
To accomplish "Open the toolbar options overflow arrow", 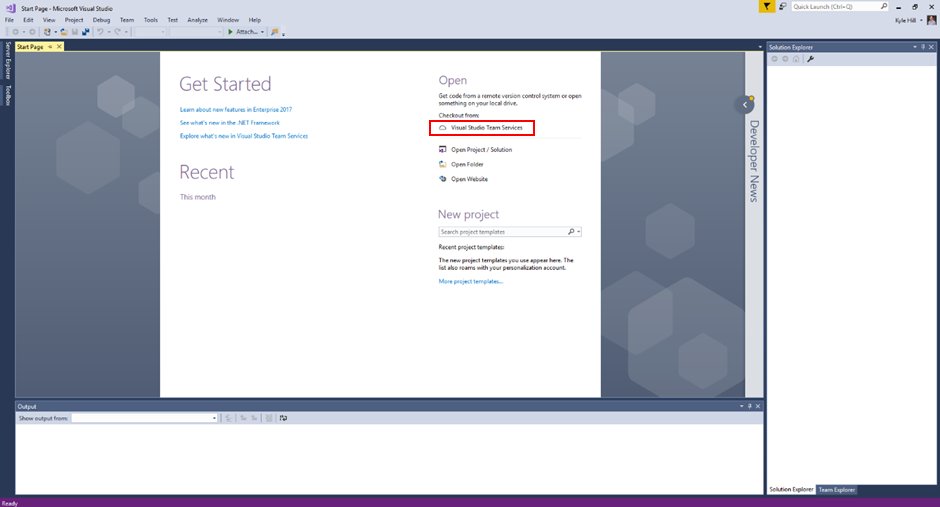I will tap(283, 34).
